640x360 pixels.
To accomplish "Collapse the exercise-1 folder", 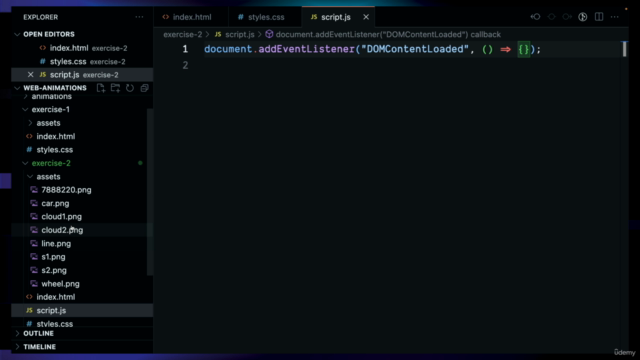I will pyautogui.click(x=25, y=109).
